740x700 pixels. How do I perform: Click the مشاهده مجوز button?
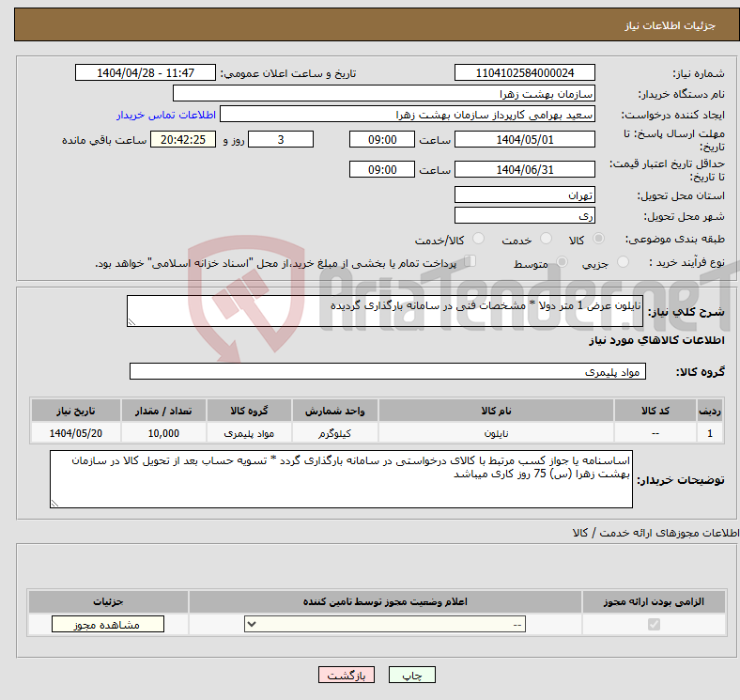click(108, 625)
